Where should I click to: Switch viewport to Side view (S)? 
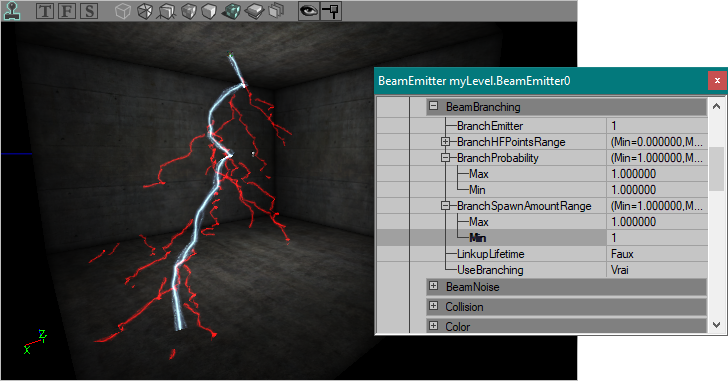pyautogui.click(x=89, y=11)
